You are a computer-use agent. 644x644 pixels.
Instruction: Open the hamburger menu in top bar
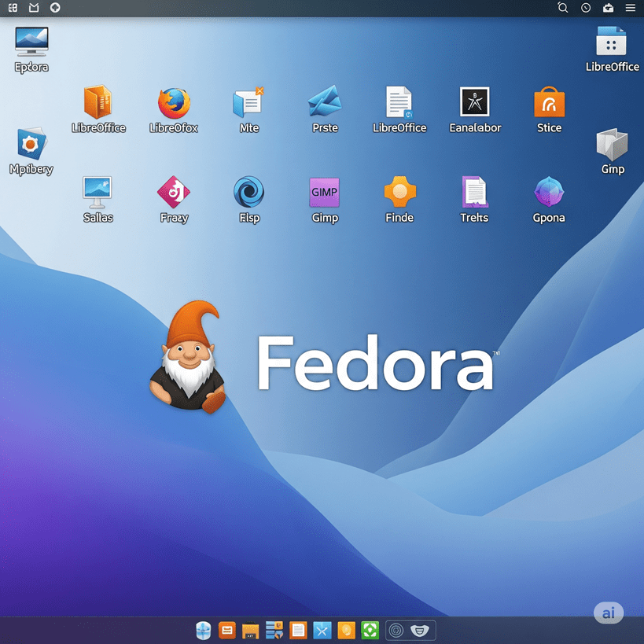point(631,8)
